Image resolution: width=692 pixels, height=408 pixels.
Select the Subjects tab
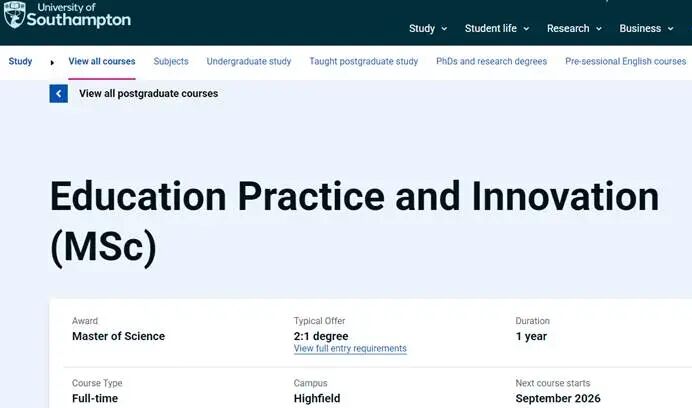pyautogui.click(x=171, y=61)
